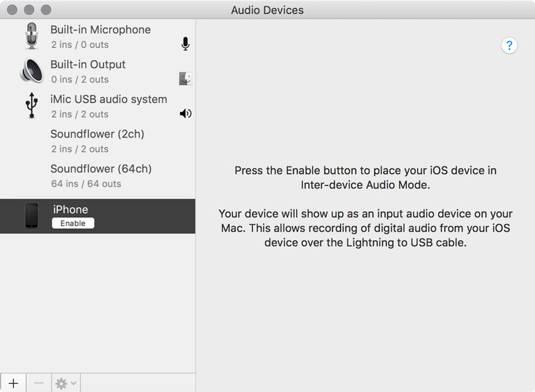Open help with the question mark button

click(509, 45)
